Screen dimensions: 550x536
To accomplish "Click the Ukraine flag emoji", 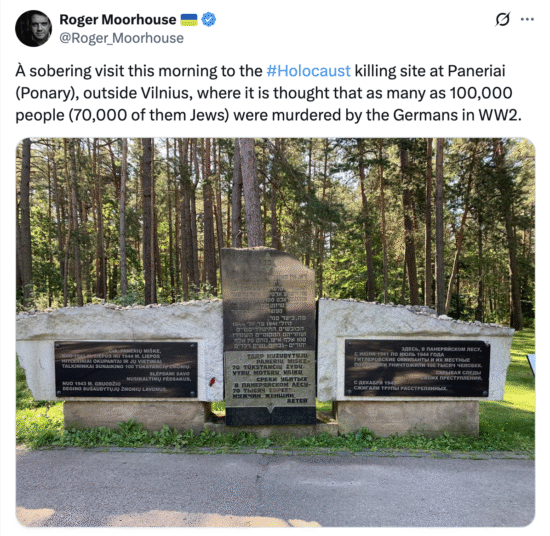I will point(189,20).
